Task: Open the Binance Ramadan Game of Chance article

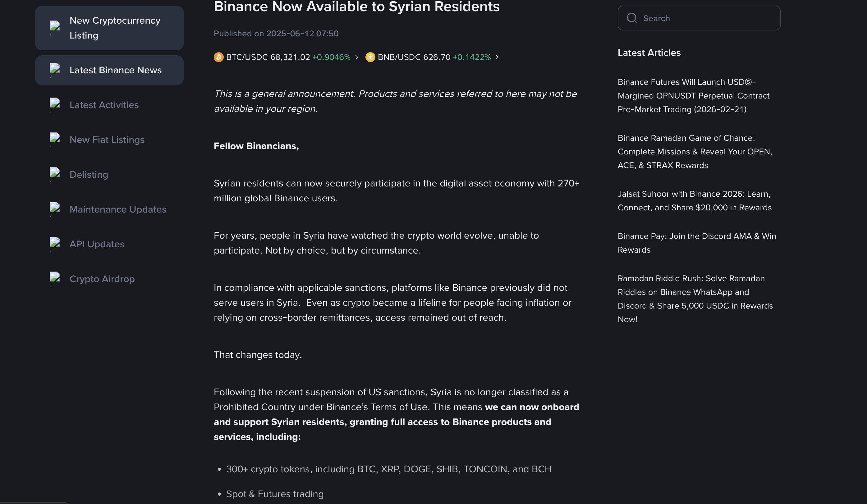Action: (x=695, y=152)
